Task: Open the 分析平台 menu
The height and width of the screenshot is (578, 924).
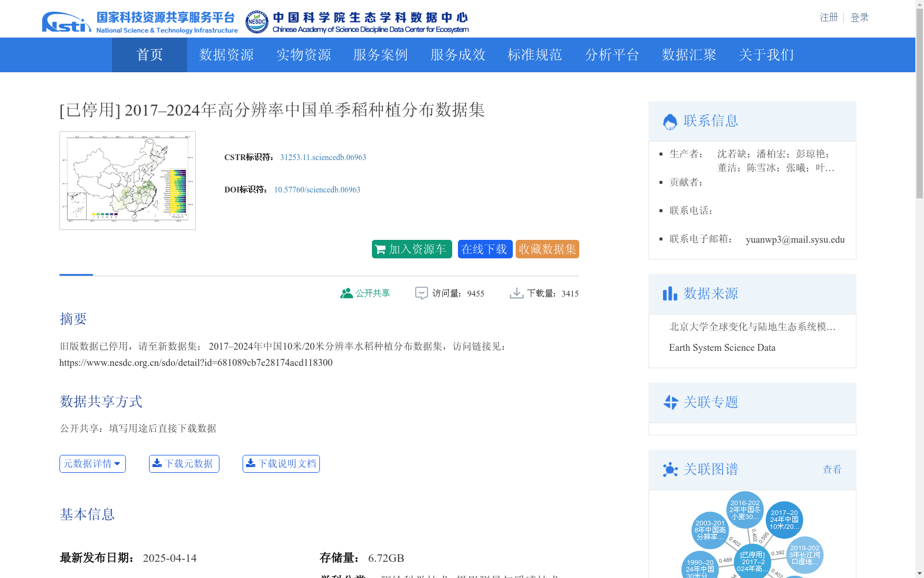Action: click(x=612, y=55)
